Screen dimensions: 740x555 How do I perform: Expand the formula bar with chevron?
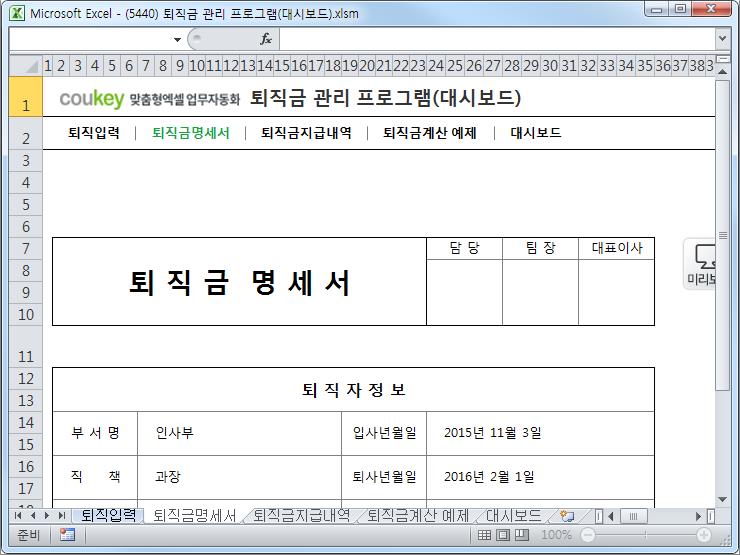pos(722,38)
